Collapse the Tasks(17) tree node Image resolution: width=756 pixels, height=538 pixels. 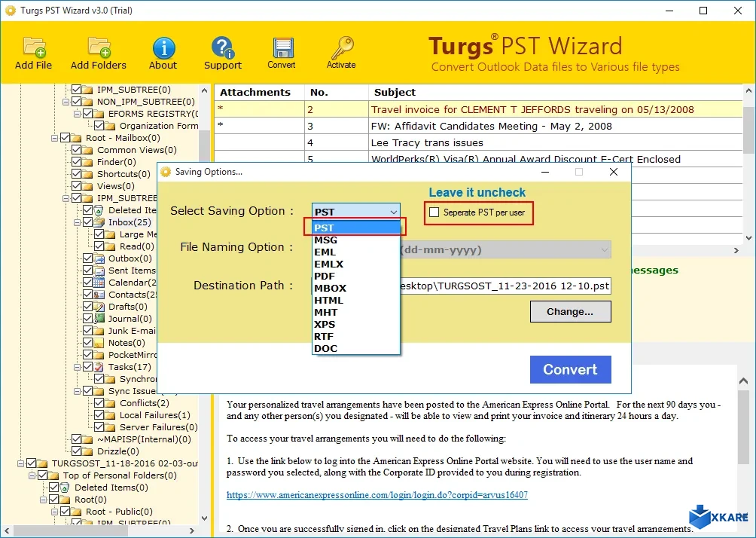coord(77,367)
